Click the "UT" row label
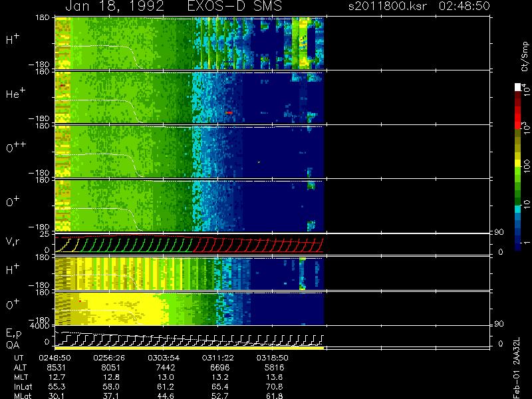This screenshot has width=532, height=399. tap(19, 358)
